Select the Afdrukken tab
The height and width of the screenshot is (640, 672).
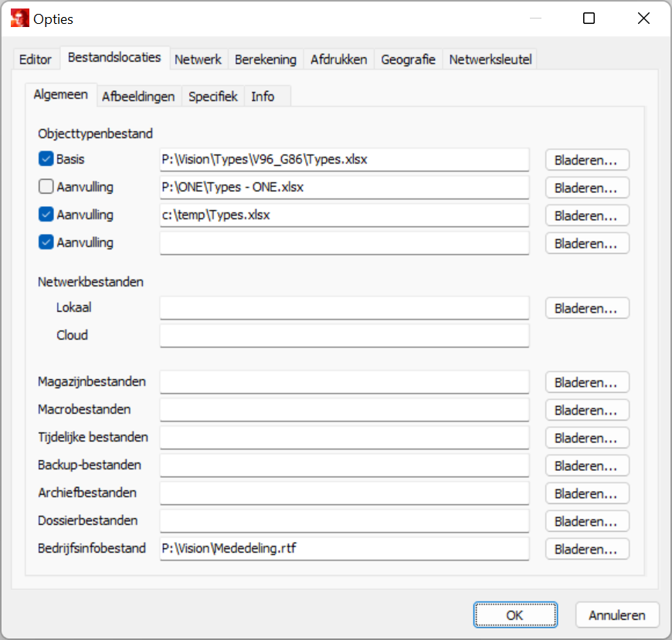coord(338,59)
